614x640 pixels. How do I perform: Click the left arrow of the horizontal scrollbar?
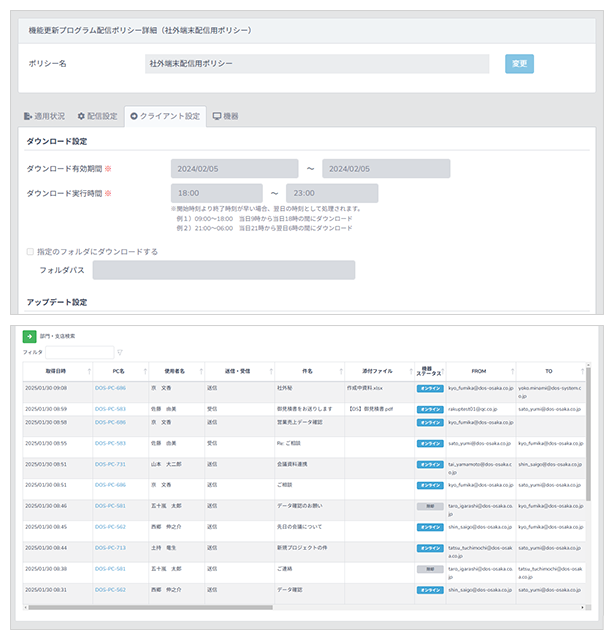point(25,607)
